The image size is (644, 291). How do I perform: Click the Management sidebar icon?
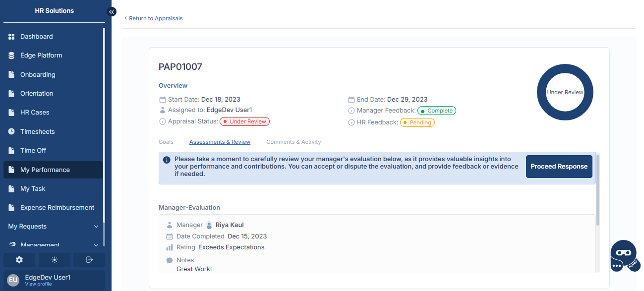pyautogui.click(x=13, y=245)
